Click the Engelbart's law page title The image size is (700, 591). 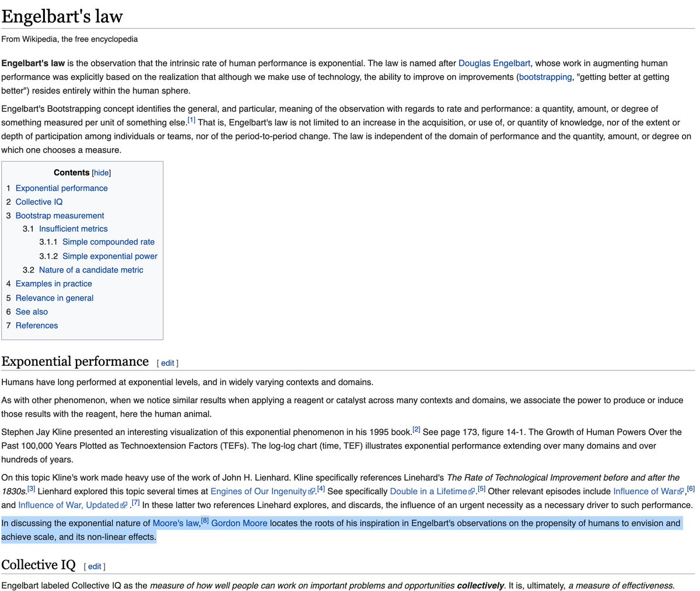62,16
